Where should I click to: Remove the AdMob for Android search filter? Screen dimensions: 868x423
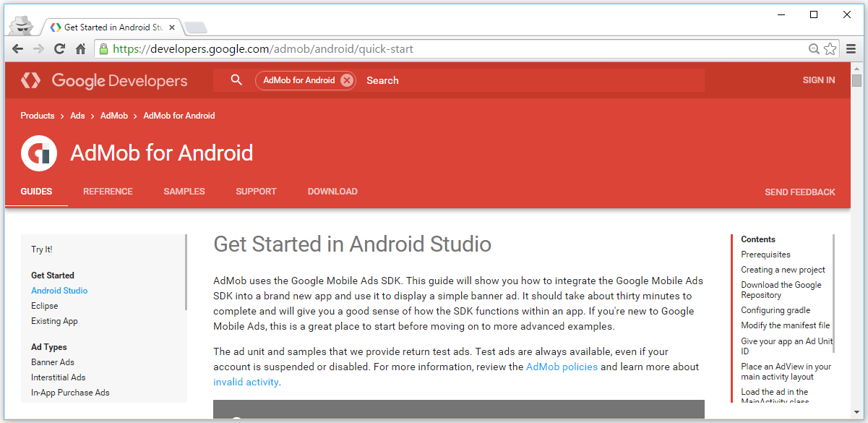[347, 80]
